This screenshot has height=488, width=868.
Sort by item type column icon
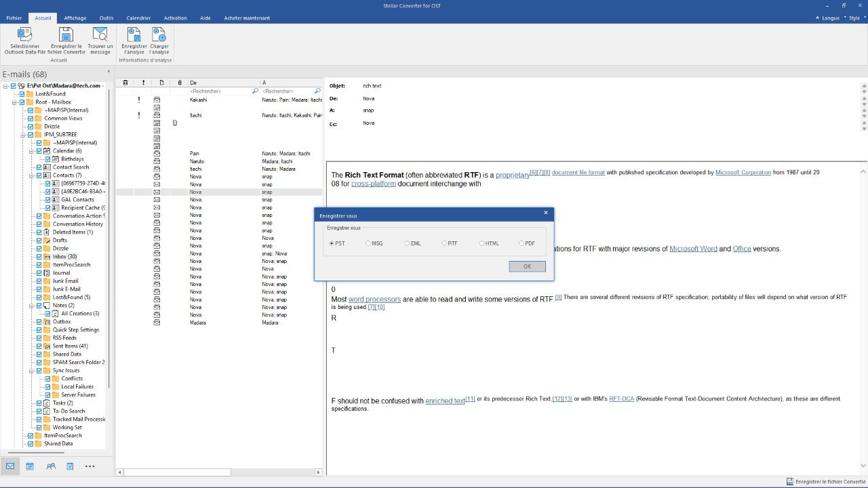pyautogui.click(x=161, y=83)
